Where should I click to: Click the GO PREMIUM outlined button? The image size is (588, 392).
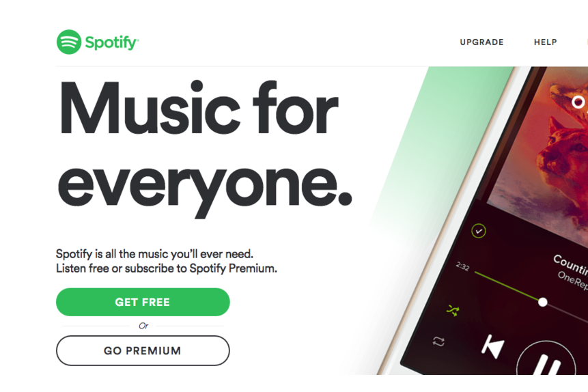pos(143,350)
